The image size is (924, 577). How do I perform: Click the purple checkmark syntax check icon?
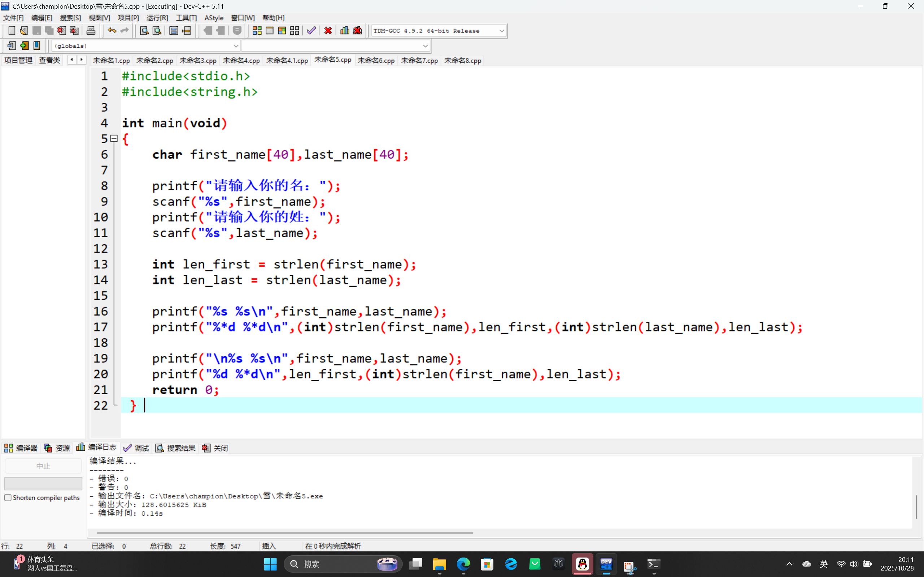tap(311, 31)
